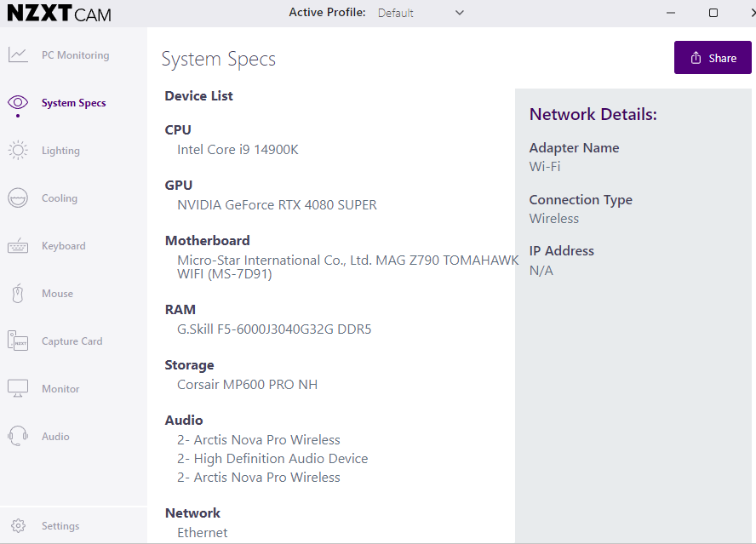756x544 pixels.
Task: Click the Motherboard heading
Action: click(x=208, y=241)
